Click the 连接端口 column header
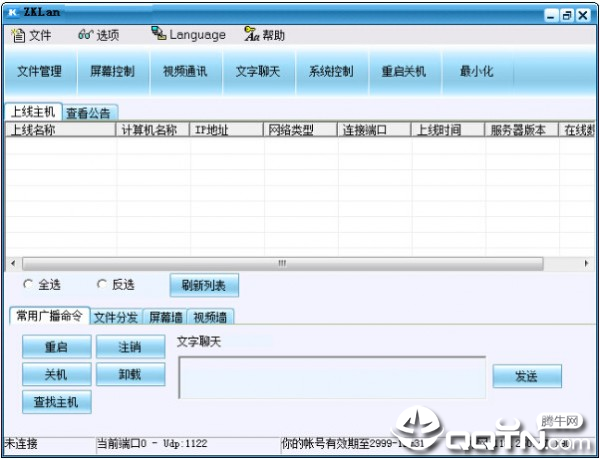This screenshot has height=459, width=600. point(374,130)
